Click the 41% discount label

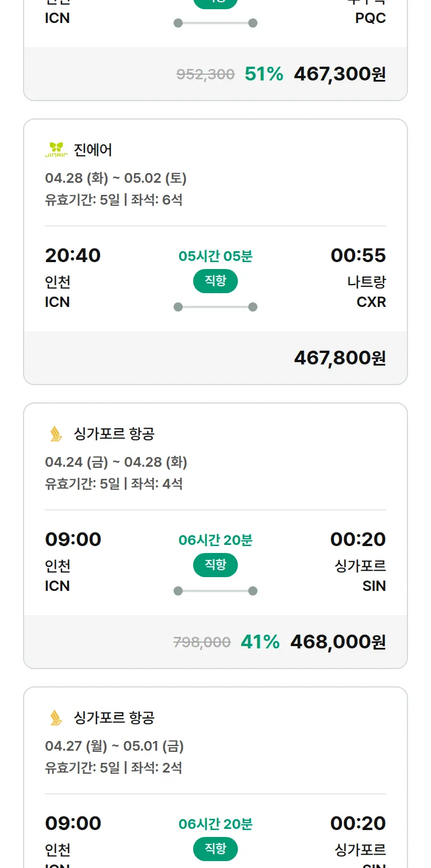(260, 642)
